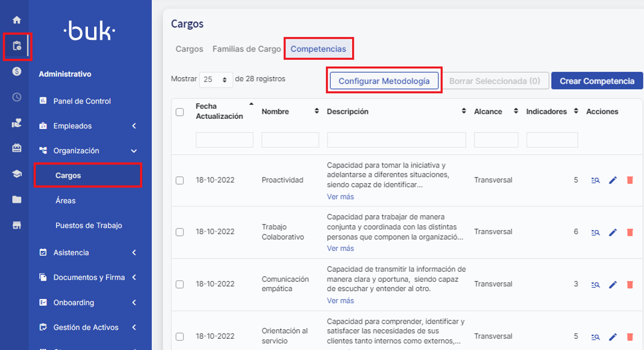Image resolution: width=644 pixels, height=350 pixels.
Task: Click the folder icon in left rail
Action: [17, 199]
